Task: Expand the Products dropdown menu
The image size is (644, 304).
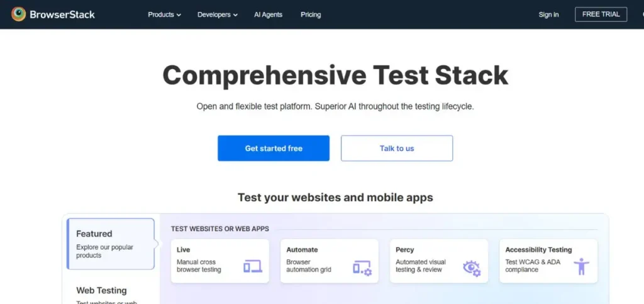Action: coord(164,14)
